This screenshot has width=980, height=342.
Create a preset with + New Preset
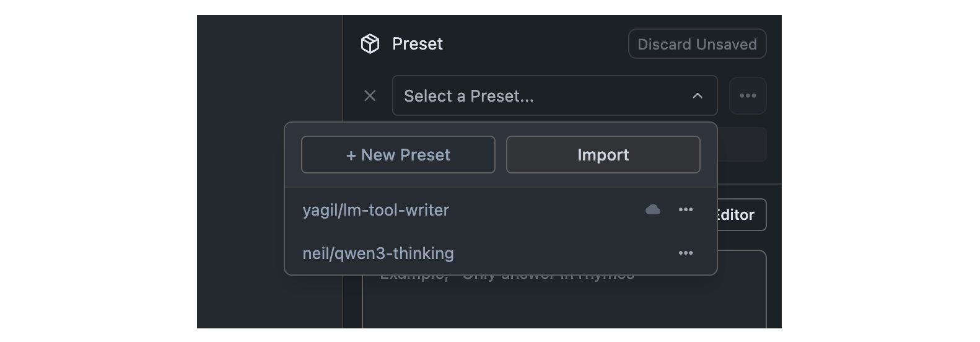398,155
